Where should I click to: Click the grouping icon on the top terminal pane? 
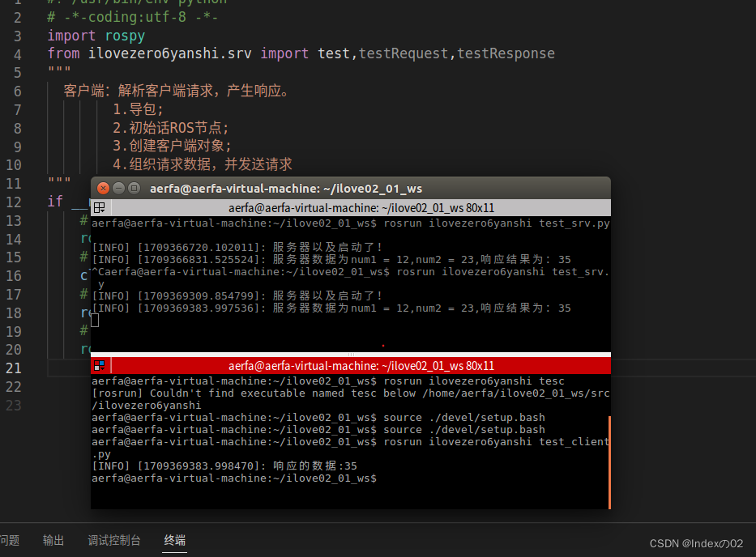pos(99,207)
